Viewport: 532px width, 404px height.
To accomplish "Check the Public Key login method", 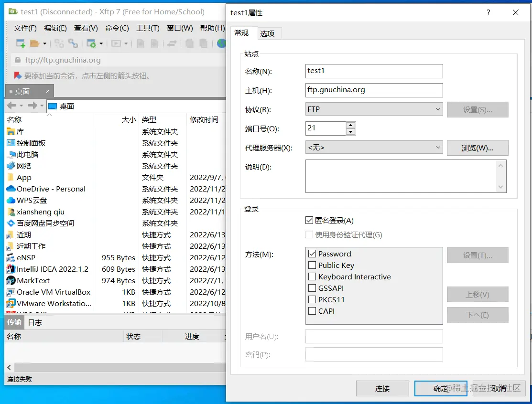I will coord(313,265).
